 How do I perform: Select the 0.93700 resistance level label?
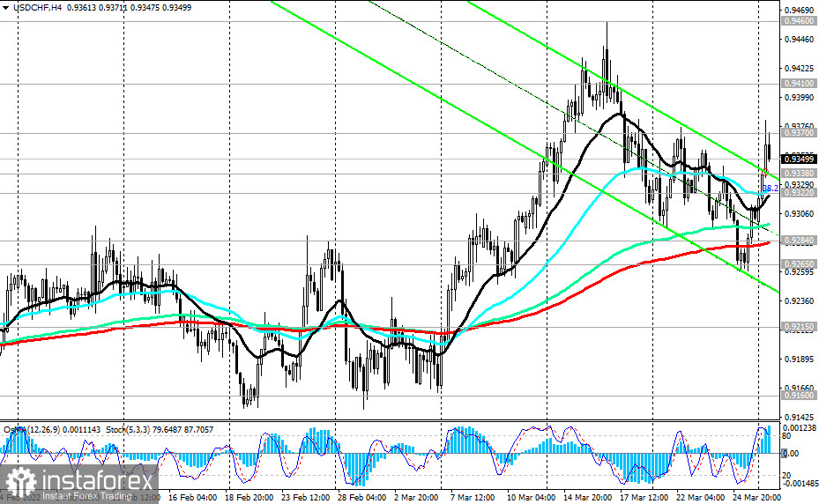[x=799, y=133]
